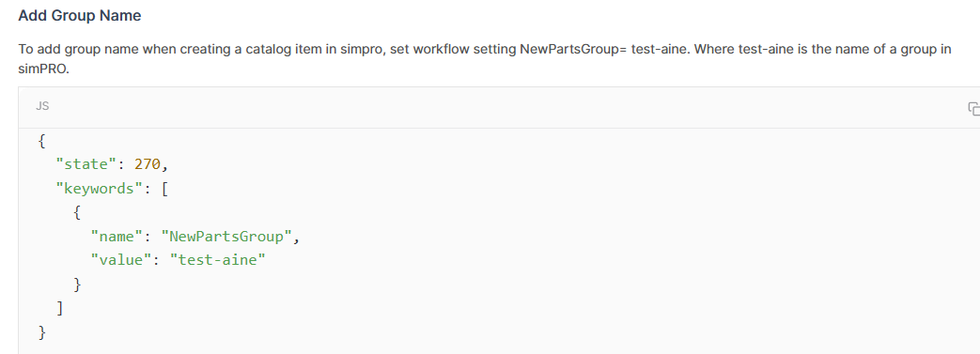Select the "NewPartsGroup" string in code

coord(226,237)
